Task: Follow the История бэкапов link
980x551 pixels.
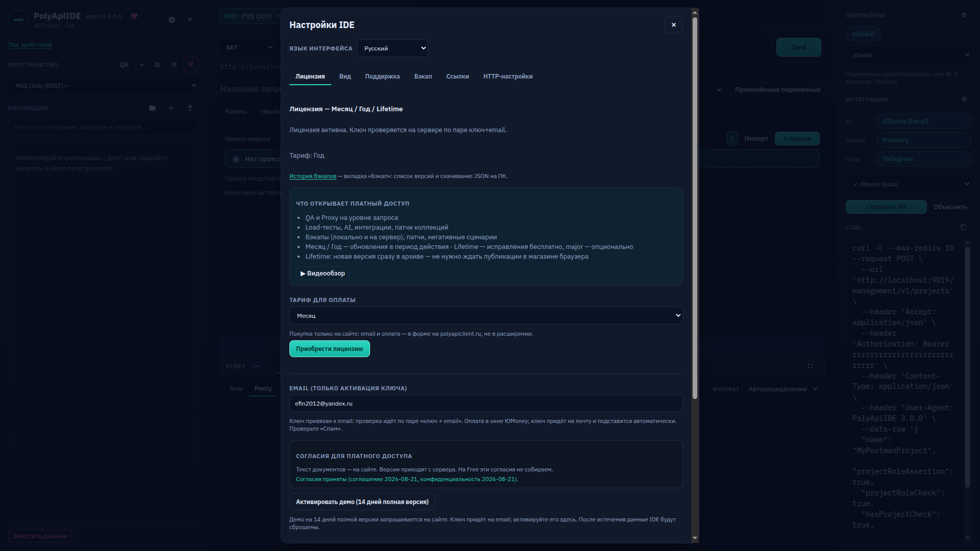Action: (312, 176)
